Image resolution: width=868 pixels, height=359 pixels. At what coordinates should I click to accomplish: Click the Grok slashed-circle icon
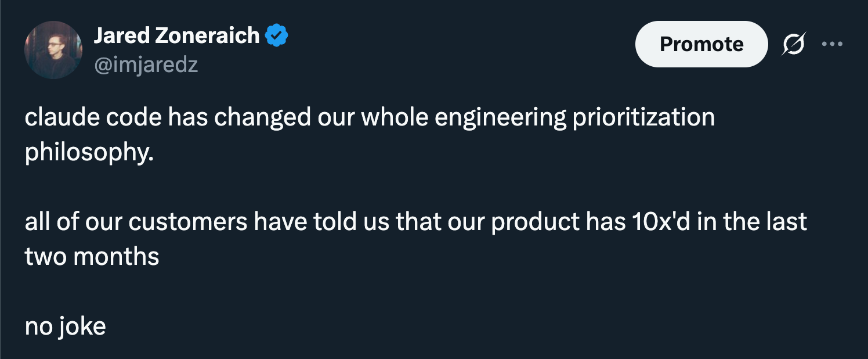pos(793,44)
